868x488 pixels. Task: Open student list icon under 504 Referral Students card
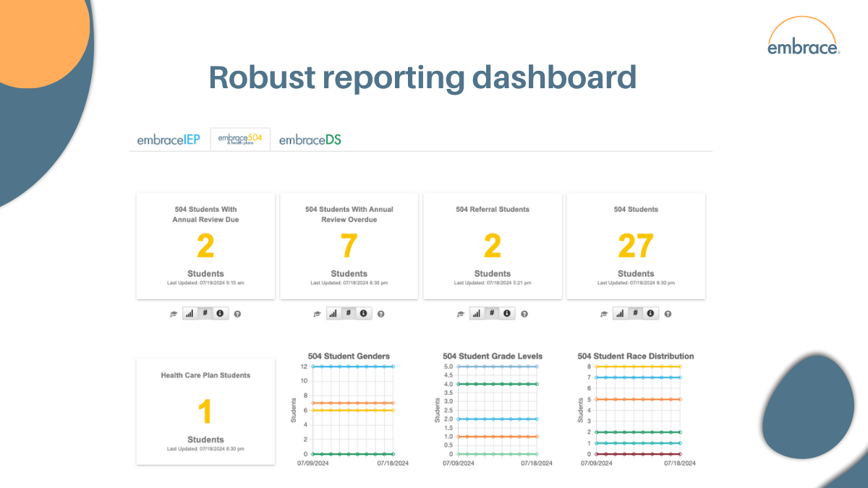point(460,314)
